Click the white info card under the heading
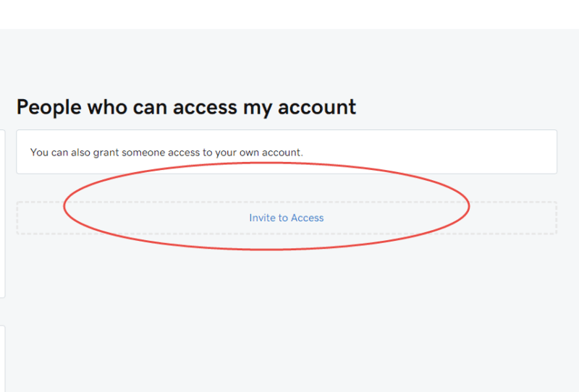 point(287,152)
